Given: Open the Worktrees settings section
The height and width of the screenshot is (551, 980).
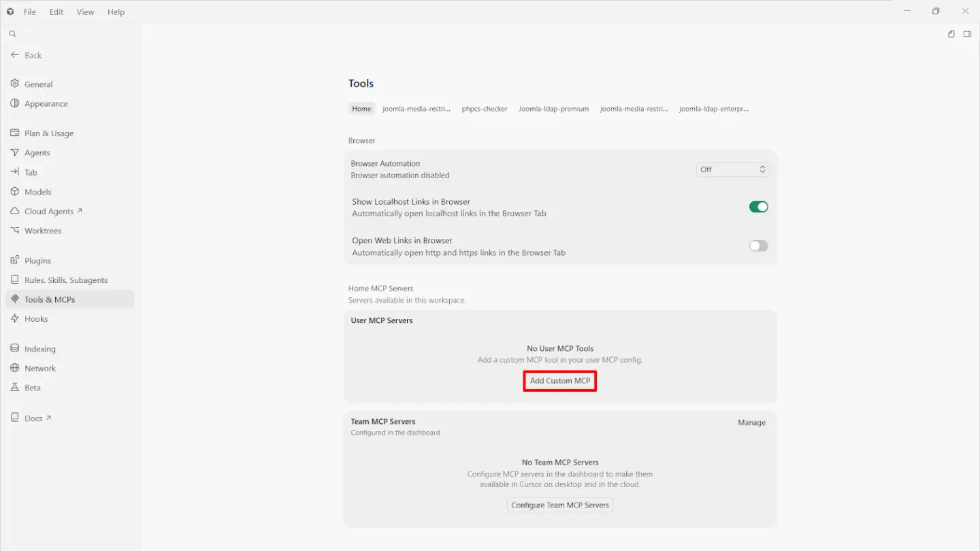Looking at the screenshot, I should (x=70, y=231).
